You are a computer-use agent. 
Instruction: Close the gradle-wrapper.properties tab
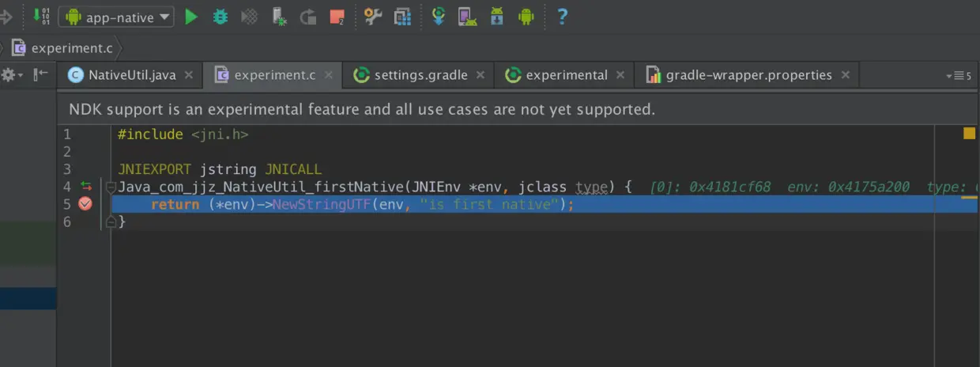pos(846,75)
